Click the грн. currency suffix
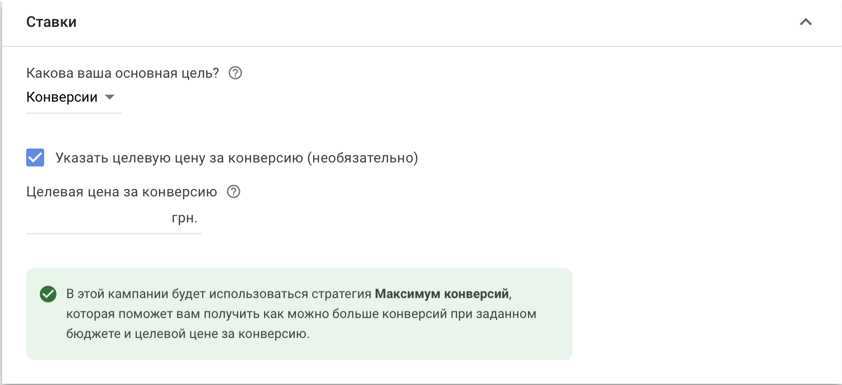Viewport: 842px width, 385px height. [185, 219]
